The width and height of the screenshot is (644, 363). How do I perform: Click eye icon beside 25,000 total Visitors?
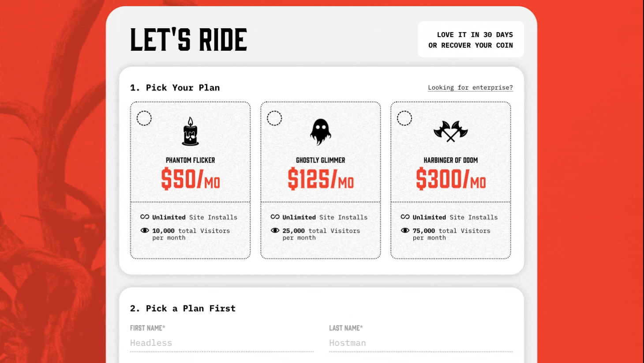(x=275, y=231)
